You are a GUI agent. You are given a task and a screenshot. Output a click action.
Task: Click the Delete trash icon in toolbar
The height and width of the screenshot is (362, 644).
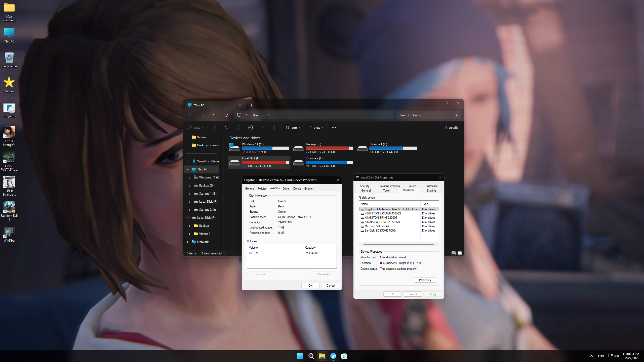tap(275, 128)
